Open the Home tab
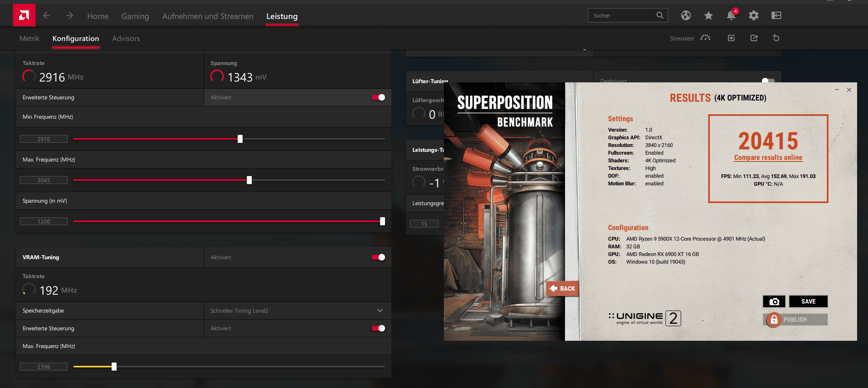Screen dimensions: 868x388 [x=98, y=16]
